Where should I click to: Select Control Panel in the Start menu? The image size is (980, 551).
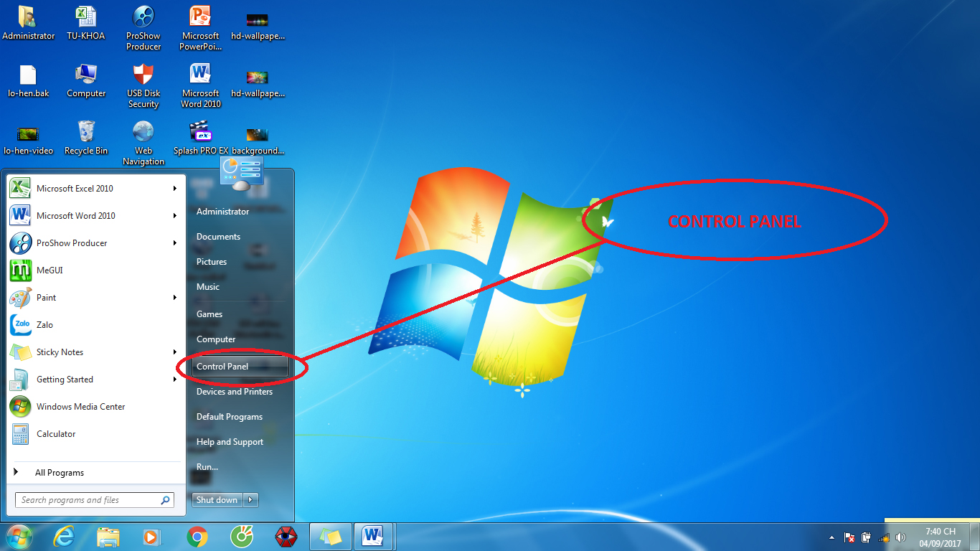222,367
